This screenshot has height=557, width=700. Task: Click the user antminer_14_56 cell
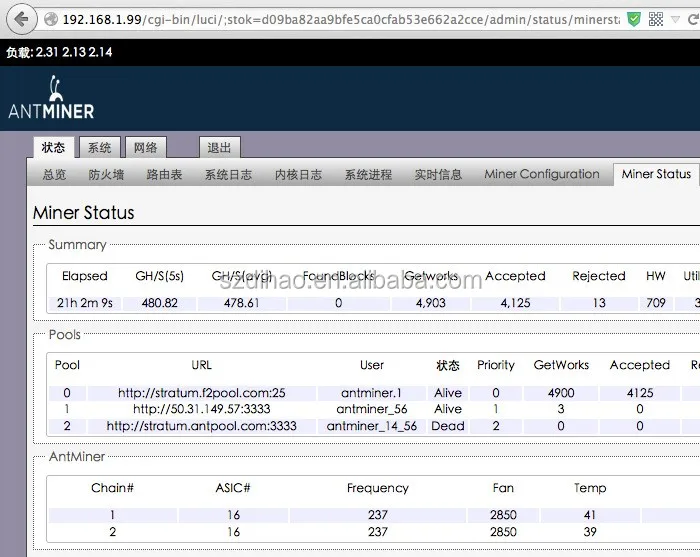pos(372,426)
